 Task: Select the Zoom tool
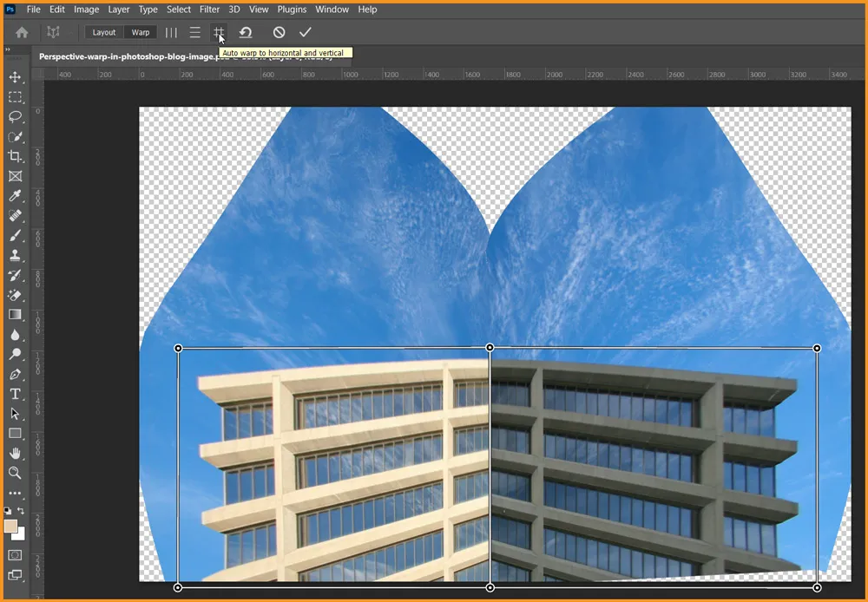click(x=15, y=473)
